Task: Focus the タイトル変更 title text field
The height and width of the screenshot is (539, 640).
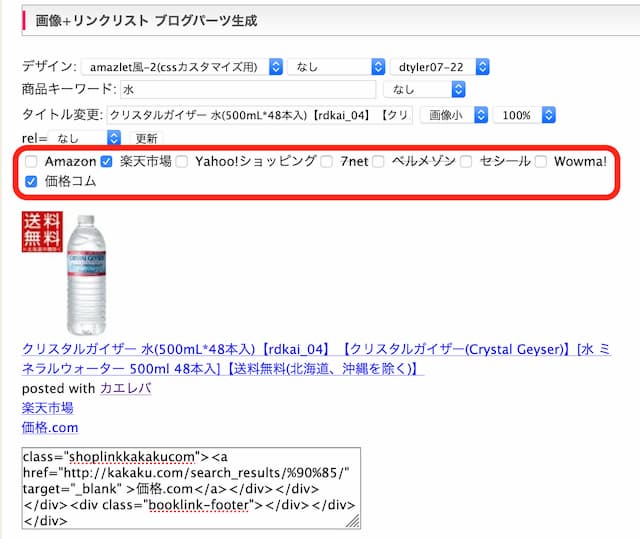Action: pos(260,115)
